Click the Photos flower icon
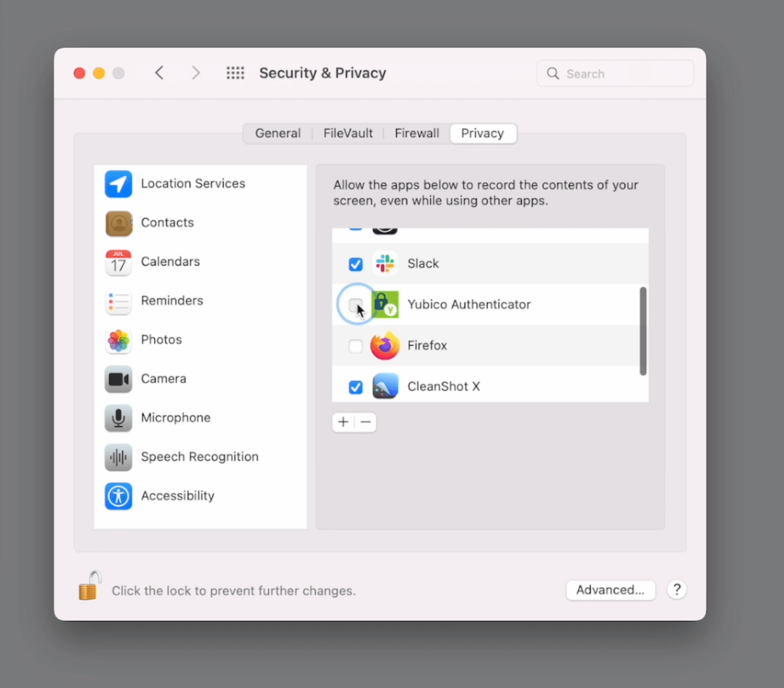The height and width of the screenshot is (688, 784). (x=118, y=340)
